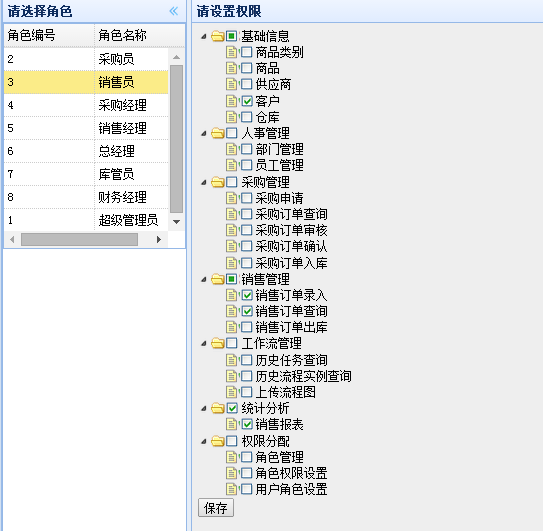Uncheck the 客户 permission checkbox
The height and width of the screenshot is (531, 543).
click(247, 101)
